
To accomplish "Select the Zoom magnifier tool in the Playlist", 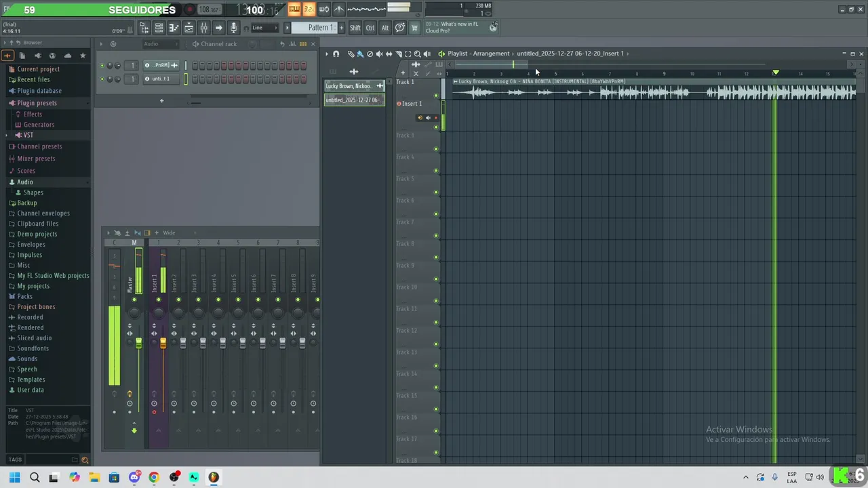I will (417, 54).
